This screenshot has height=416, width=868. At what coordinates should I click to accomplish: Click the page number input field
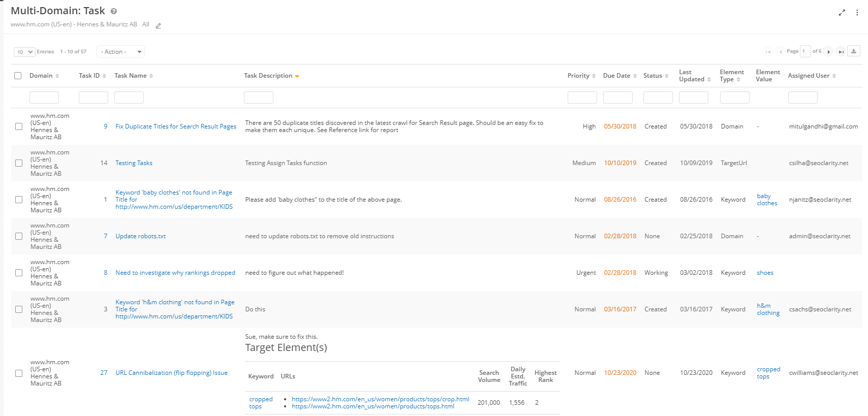(x=805, y=51)
